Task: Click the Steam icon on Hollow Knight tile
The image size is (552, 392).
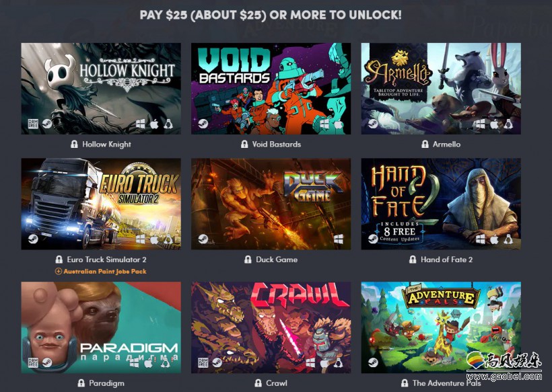Action: [x=47, y=124]
